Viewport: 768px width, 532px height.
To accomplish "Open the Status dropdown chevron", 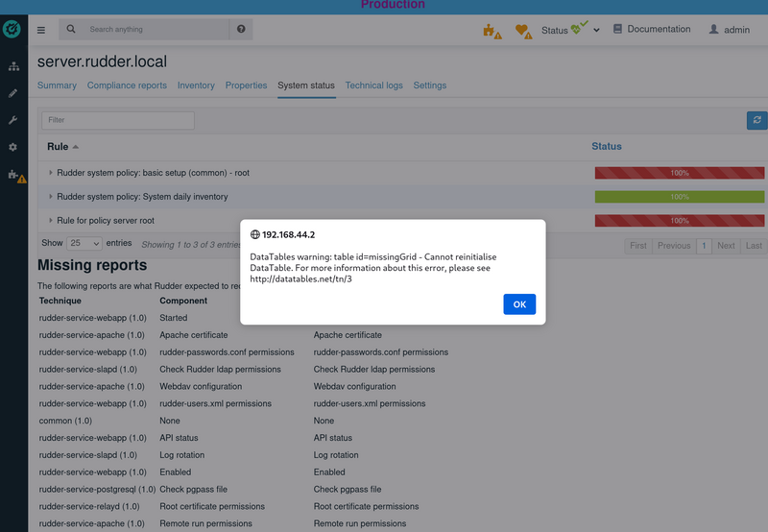I will click(596, 30).
